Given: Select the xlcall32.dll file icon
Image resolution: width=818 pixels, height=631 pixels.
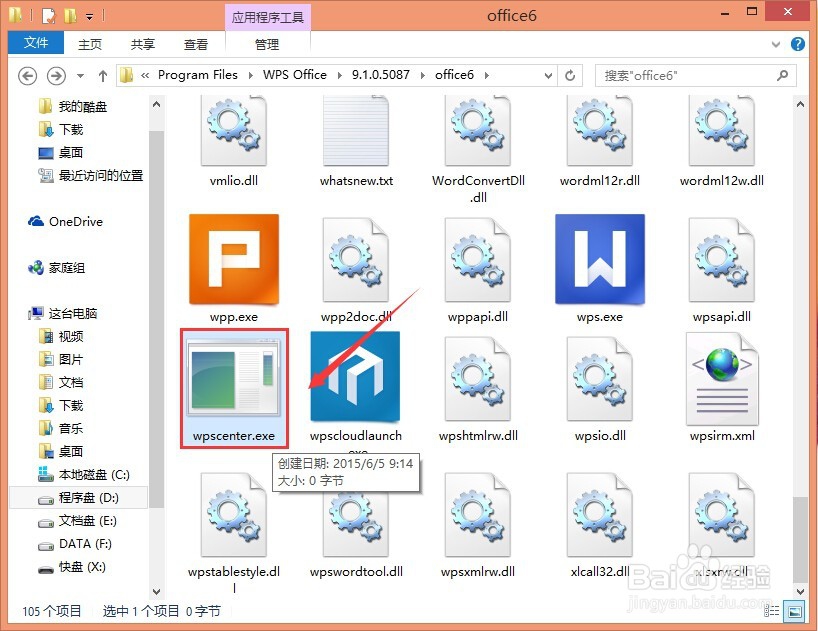Looking at the screenshot, I should click(x=600, y=515).
